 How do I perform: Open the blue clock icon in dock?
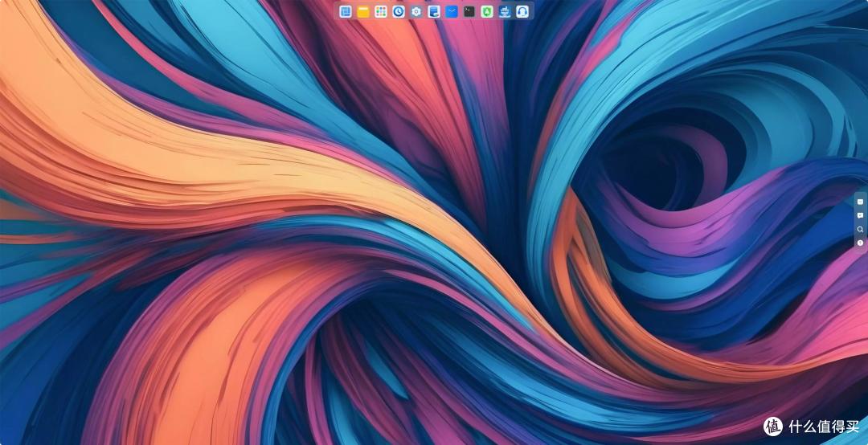[x=399, y=11]
